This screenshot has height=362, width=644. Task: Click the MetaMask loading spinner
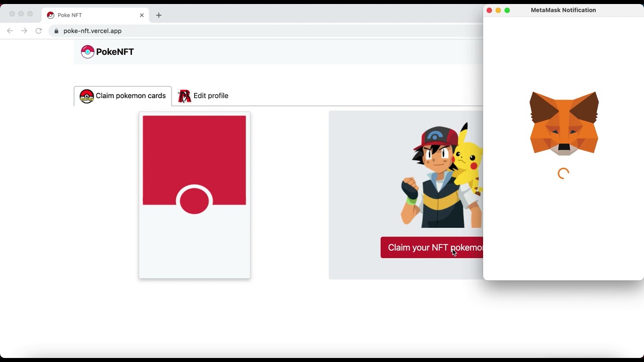[563, 173]
